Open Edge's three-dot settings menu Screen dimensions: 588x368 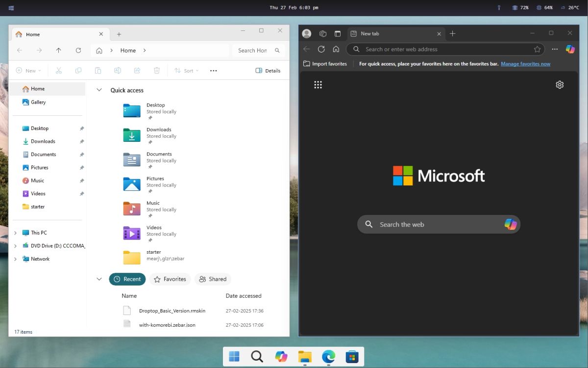(x=555, y=49)
